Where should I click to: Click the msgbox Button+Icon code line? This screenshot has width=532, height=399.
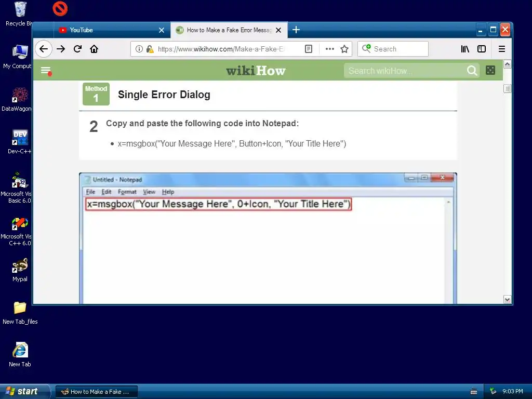pyautogui.click(x=232, y=143)
